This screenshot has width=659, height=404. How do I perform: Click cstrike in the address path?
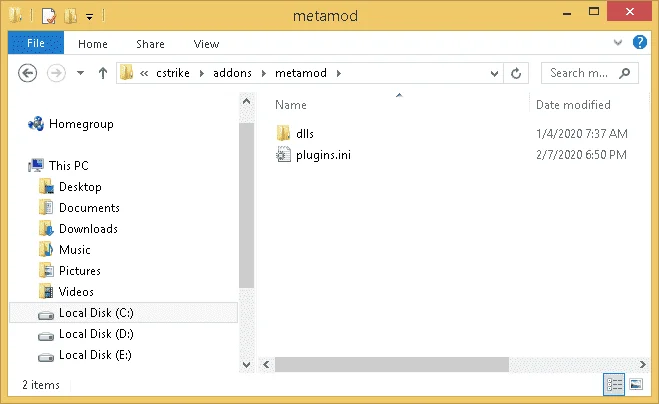pyautogui.click(x=173, y=73)
